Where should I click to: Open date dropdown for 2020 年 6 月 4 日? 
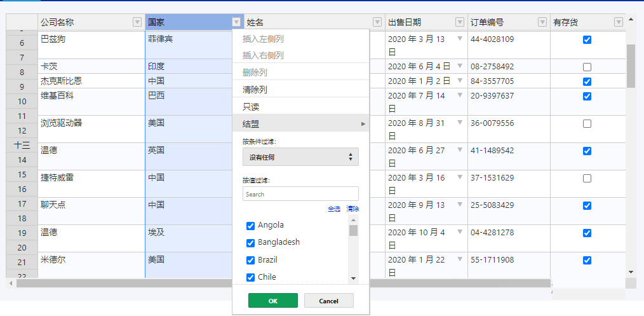click(460, 65)
